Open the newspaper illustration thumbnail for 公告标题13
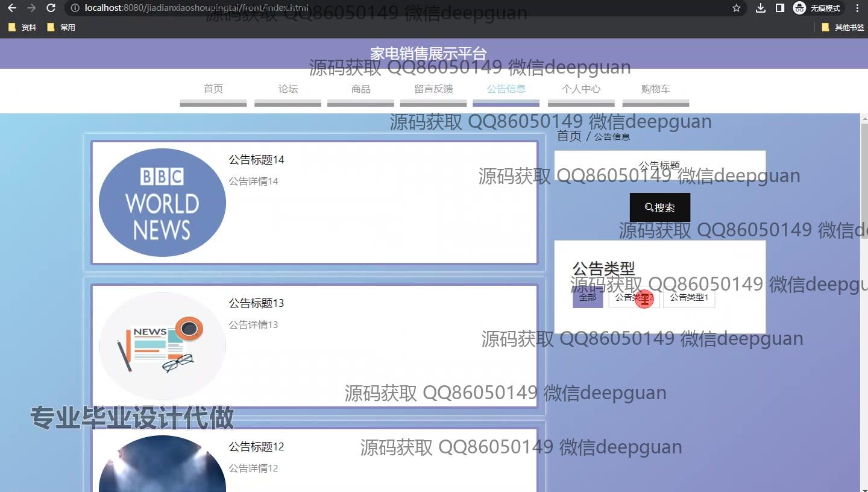The image size is (868, 492). pos(162,346)
